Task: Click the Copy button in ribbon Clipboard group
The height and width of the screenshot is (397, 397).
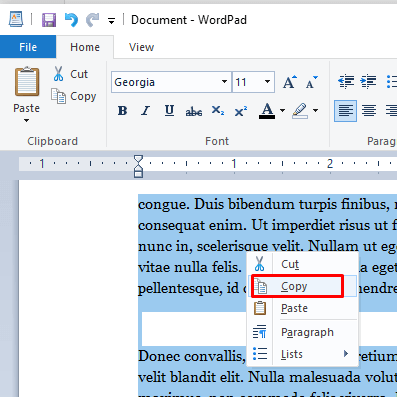Action: 74,96
